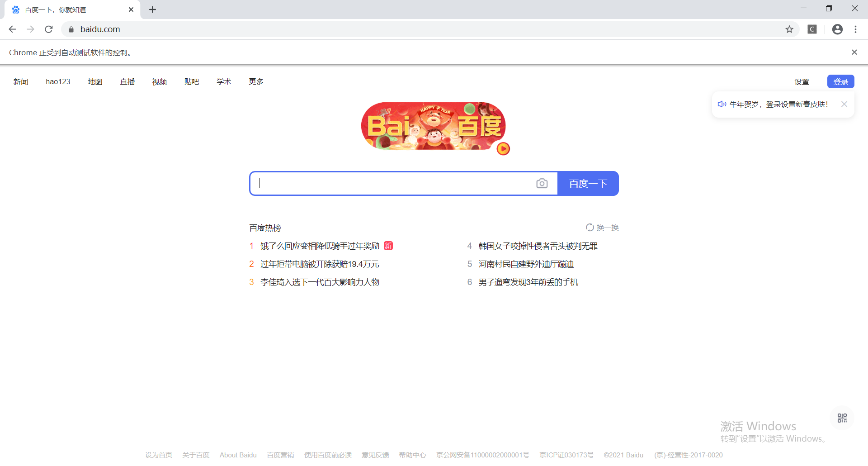The image size is (868, 466).
Task: Open the Chrome profile avatar
Action: point(837,29)
